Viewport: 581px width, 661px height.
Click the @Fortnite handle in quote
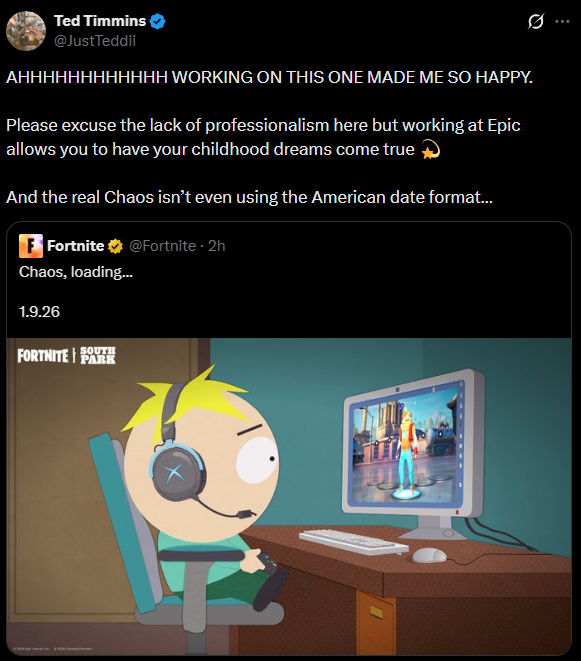pos(162,246)
